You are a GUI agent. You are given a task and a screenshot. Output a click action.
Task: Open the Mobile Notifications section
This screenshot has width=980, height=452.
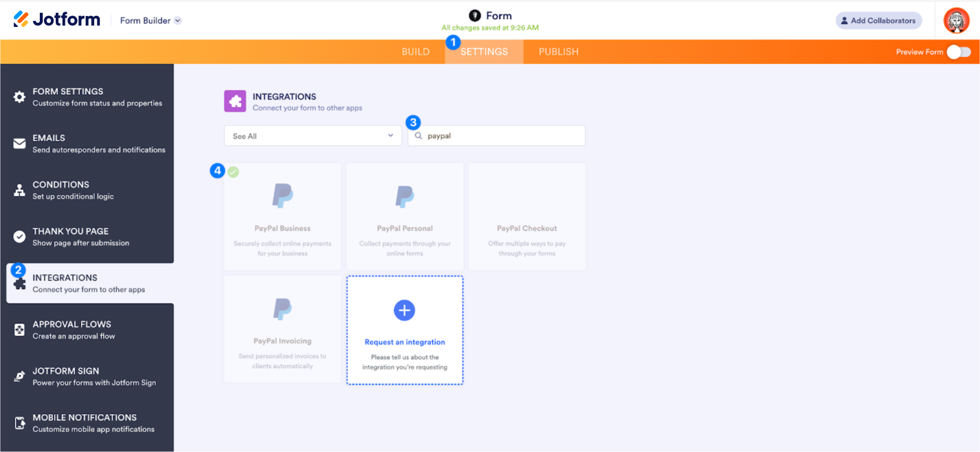click(x=87, y=423)
